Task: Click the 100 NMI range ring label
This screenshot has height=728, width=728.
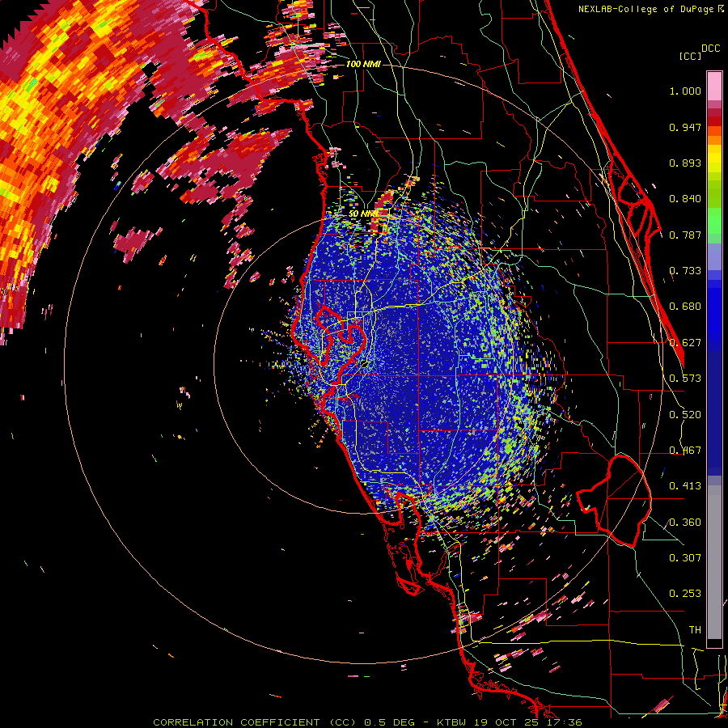Action: [363, 64]
